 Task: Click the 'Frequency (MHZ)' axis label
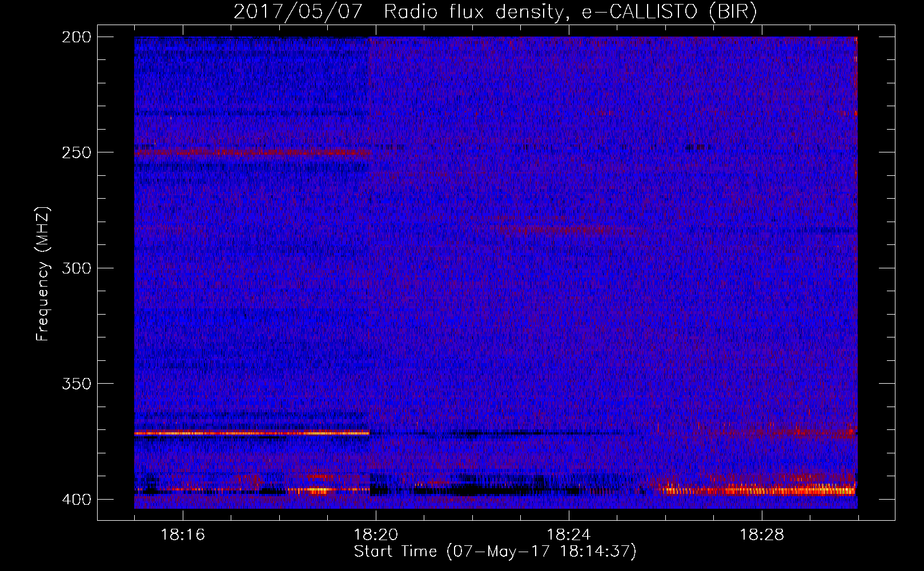[x=43, y=274]
